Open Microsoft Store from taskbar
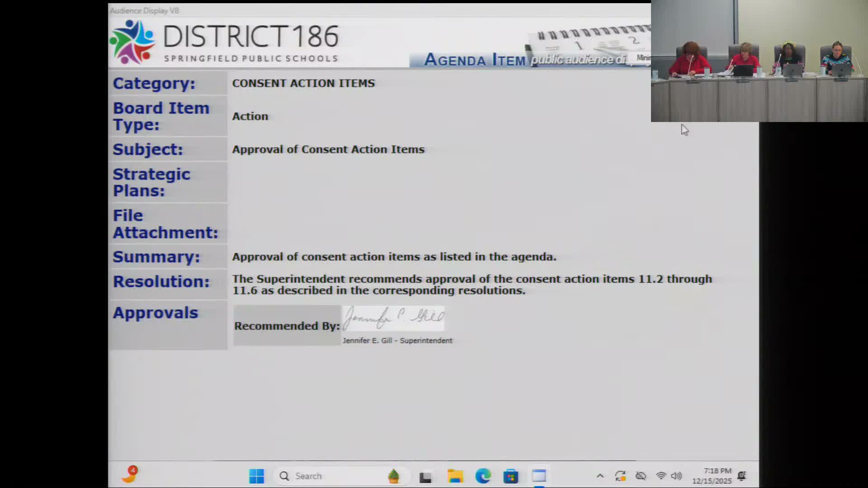This screenshot has width=868, height=488. tap(510, 476)
